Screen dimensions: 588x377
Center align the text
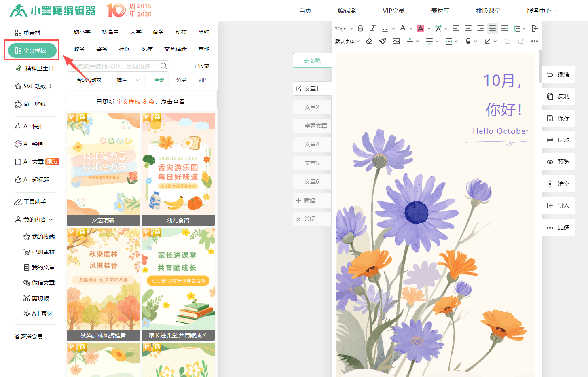pyautogui.click(x=468, y=28)
